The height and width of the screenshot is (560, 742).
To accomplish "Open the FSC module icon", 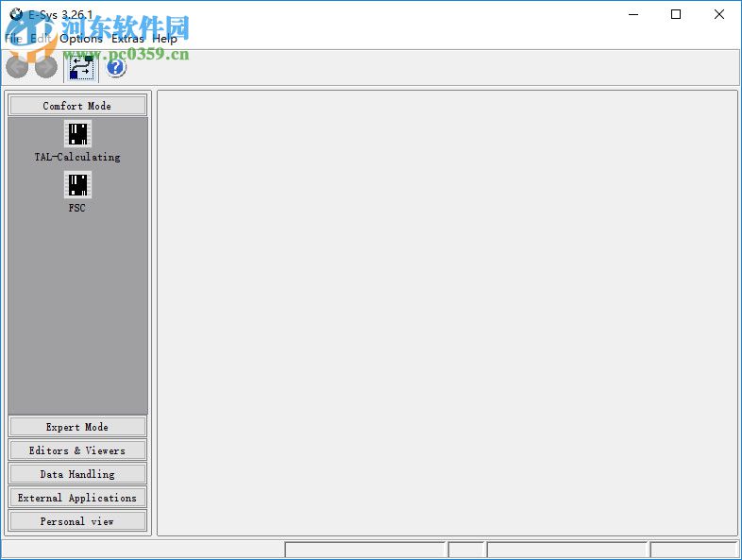I will point(77,184).
